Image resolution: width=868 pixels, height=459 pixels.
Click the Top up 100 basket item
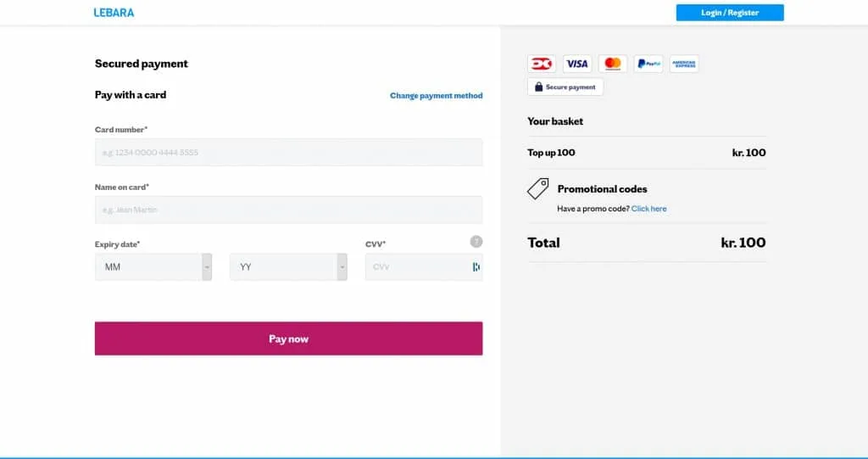[551, 153]
